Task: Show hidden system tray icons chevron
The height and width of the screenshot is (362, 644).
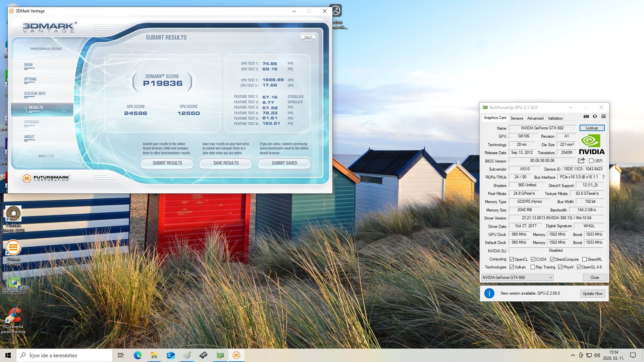Action: (572, 355)
